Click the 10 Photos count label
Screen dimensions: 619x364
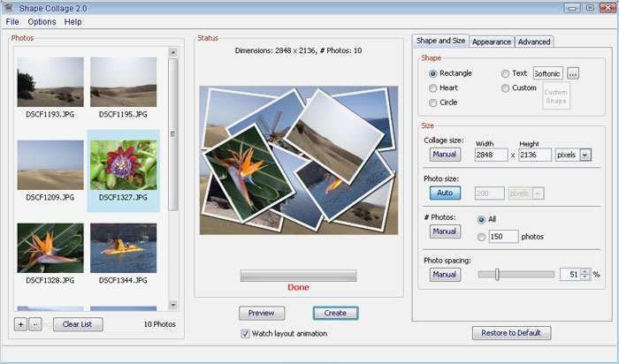(159, 324)
